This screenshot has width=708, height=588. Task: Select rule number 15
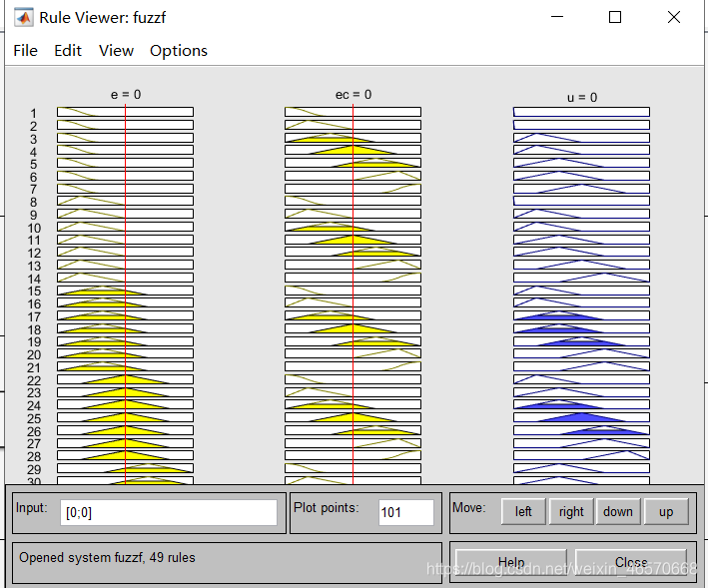click(x=34, y=292)
